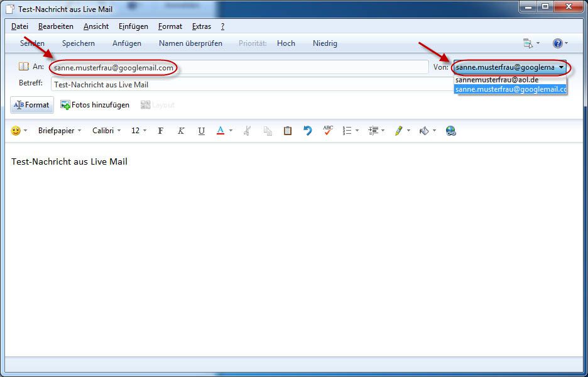Highlight text with the highlighter pen icon
The image size is (588, 377).
pos(399,130)
